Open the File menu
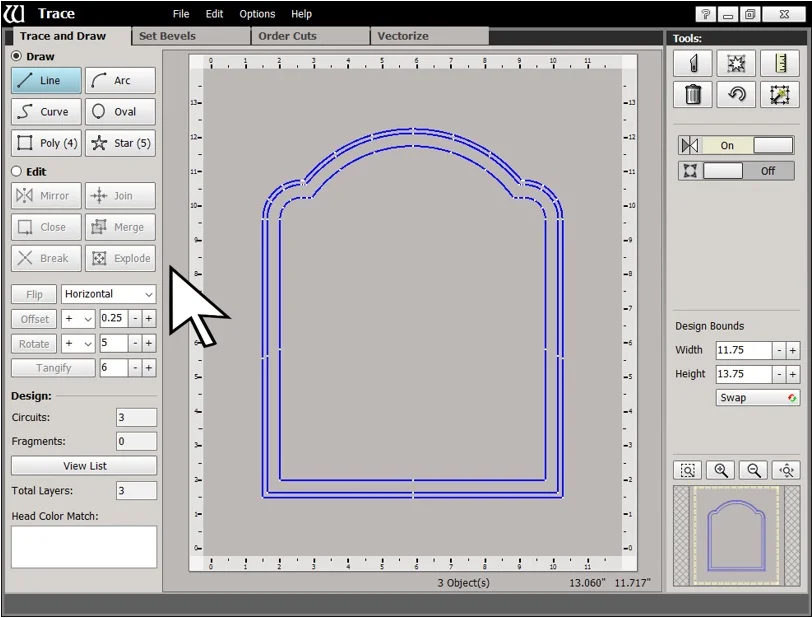The width and height of the screenshot is (812, 618). pyautogui.click(x=181, y=14)
